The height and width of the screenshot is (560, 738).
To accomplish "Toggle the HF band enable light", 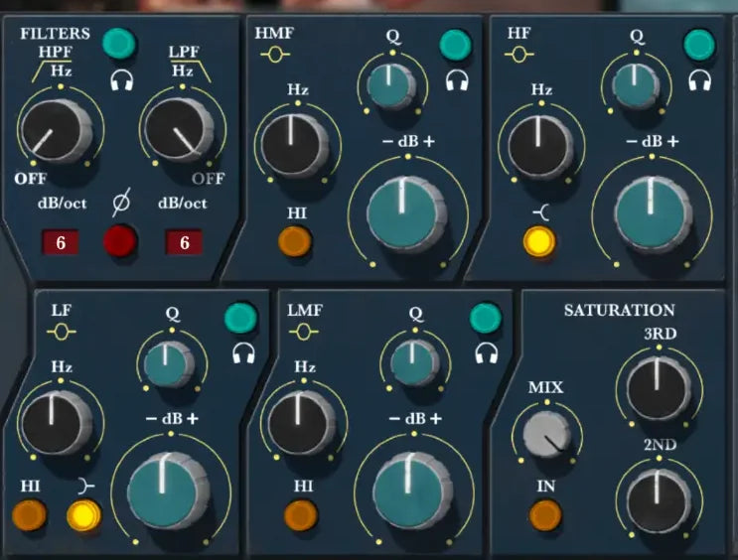I will coord(699,45).
